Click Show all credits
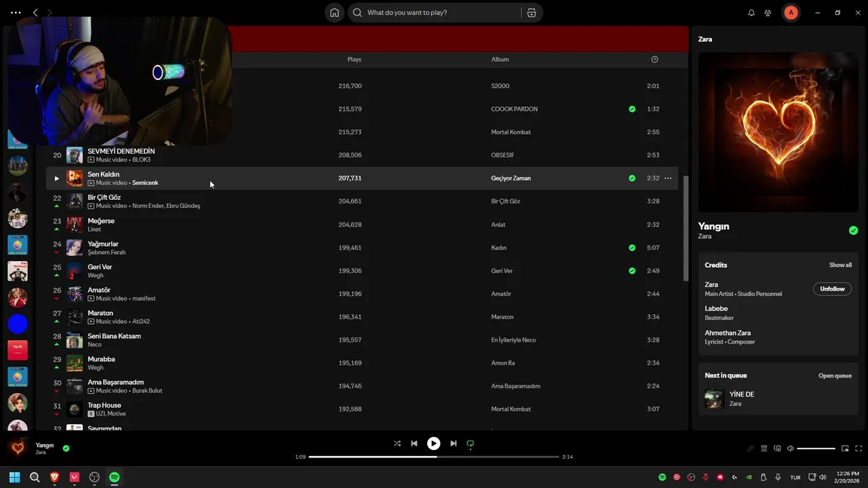The height and width of the screenshot is (488, 868). pos(840,265)
